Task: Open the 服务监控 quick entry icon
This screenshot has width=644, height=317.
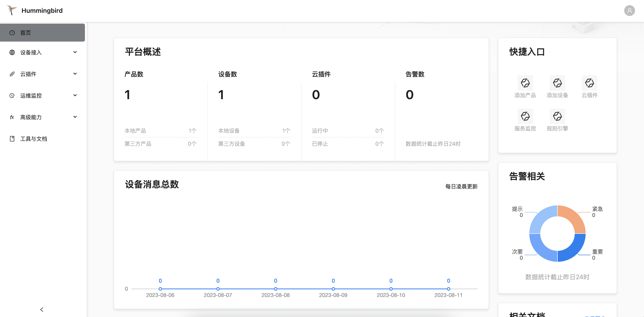Action: pos(525,116)
